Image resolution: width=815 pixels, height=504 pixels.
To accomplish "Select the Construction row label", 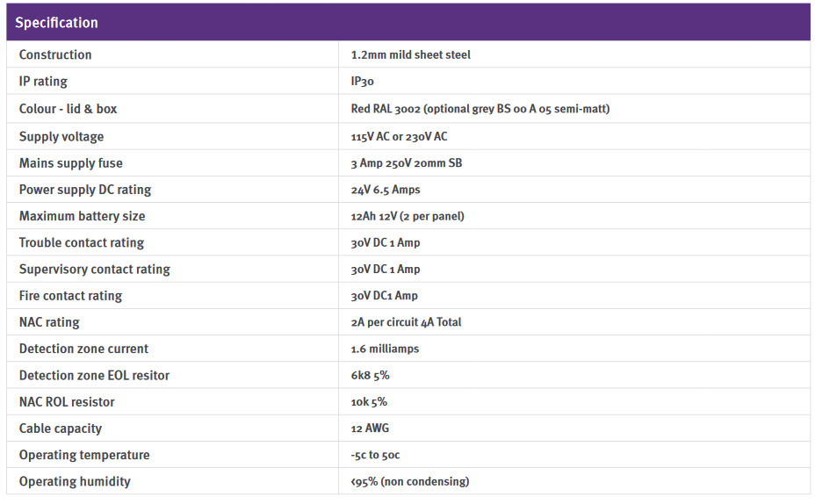I will [55, 54].
